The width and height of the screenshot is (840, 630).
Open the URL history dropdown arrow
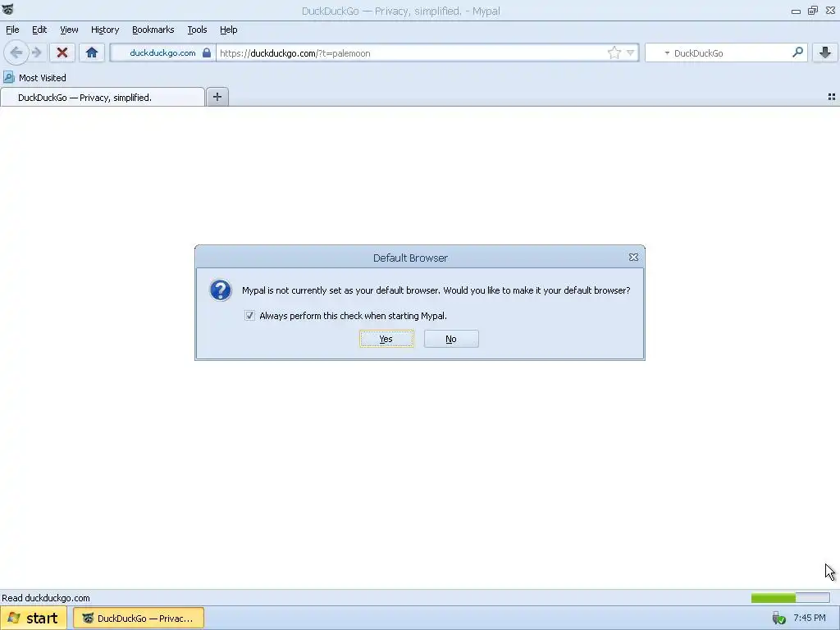click(631, 52)
